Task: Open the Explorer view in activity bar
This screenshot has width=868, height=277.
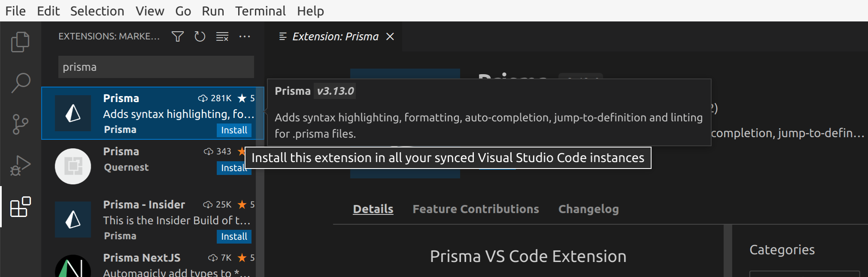Action: pos(20,42)
